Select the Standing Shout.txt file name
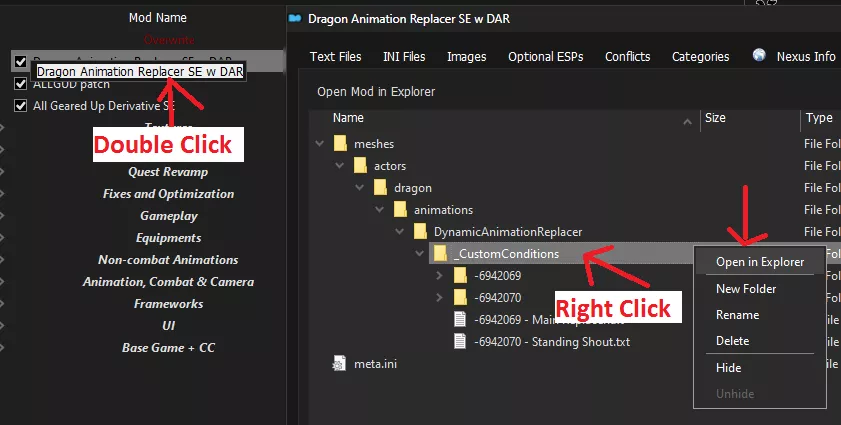Viewport: 841px width, 425px height. (552, 342)
